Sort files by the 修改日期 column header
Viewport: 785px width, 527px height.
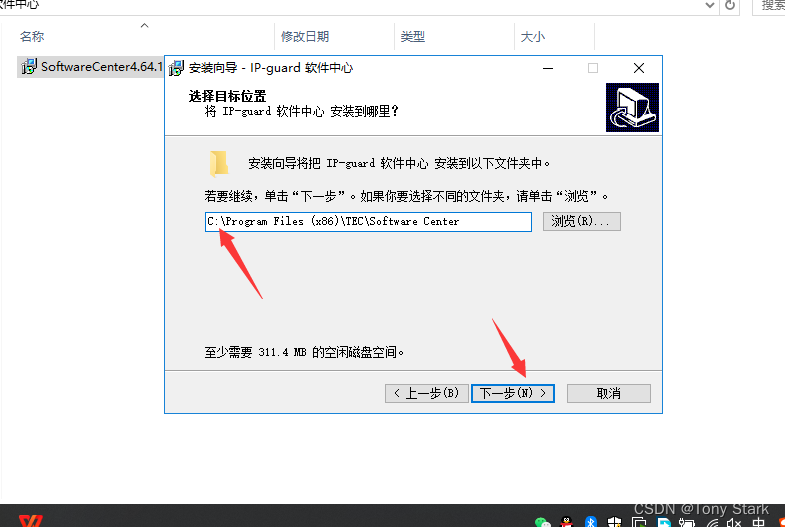[x=304, y=37]
